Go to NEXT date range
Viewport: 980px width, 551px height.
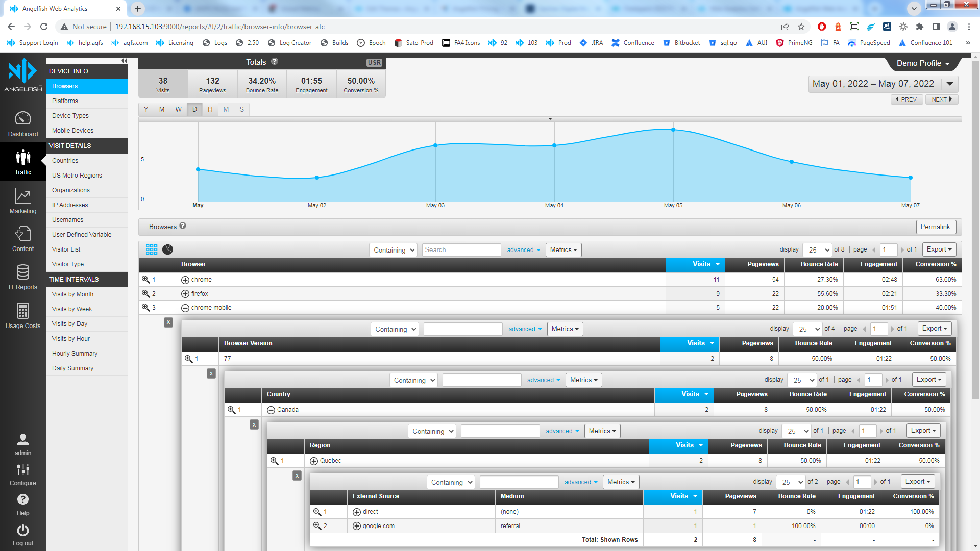click(942, 99)
